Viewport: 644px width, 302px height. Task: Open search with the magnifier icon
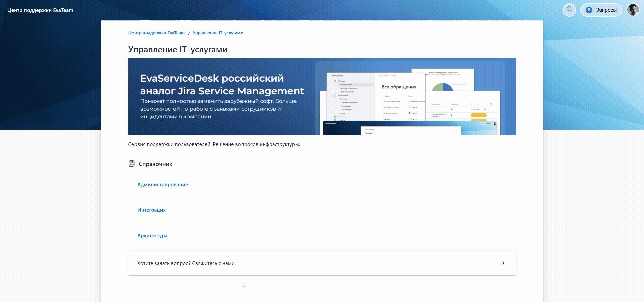(569, 10)
